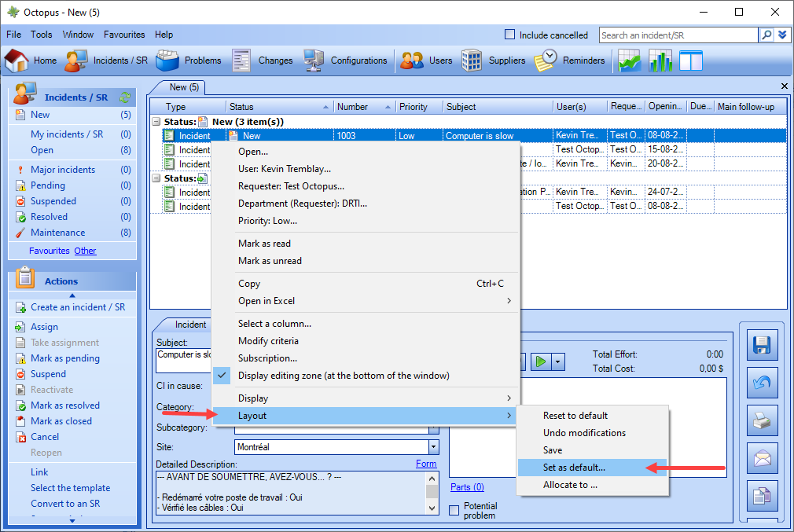This screenshot has height=532, width=794.
Task: Click the Form link
Action: click(x=426, y=464)
